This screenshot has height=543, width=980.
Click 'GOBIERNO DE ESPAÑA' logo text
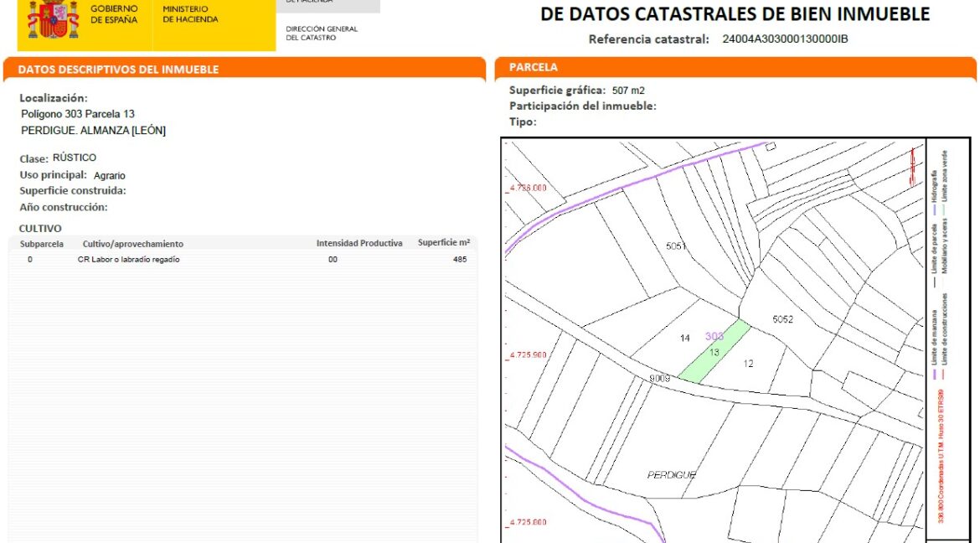coord(114,14)
